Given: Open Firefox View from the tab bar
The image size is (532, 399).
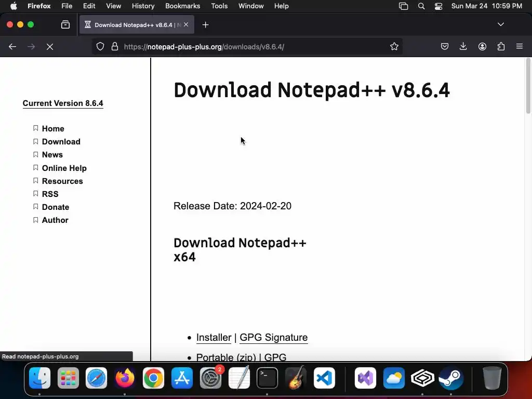Looking at the screenshot, I should 65,25.
